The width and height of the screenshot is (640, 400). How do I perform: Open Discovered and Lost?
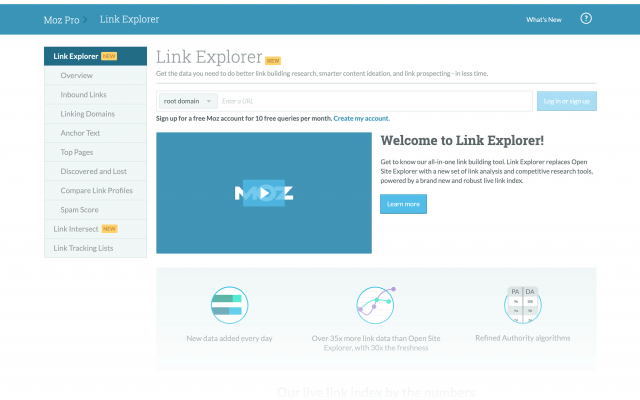tap(96, 171)
